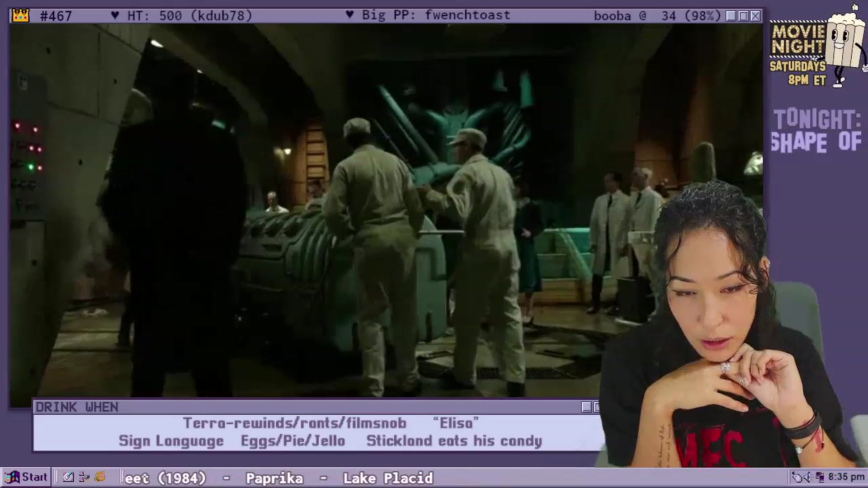Click 'Paprika' in the taskbar ticker
Viewport: 868px width, 488px height.
point(274,478)
